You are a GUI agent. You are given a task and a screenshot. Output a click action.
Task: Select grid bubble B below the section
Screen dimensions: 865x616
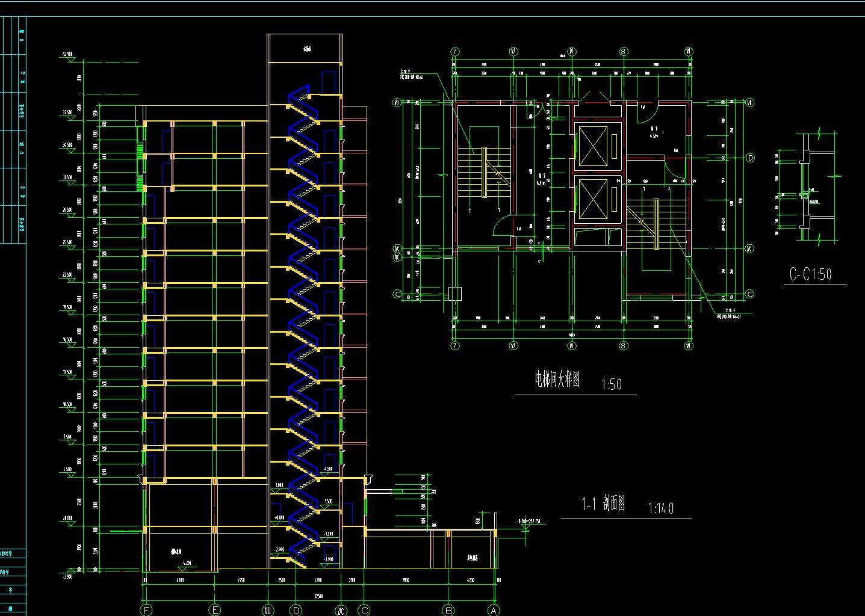coord(448,610)
